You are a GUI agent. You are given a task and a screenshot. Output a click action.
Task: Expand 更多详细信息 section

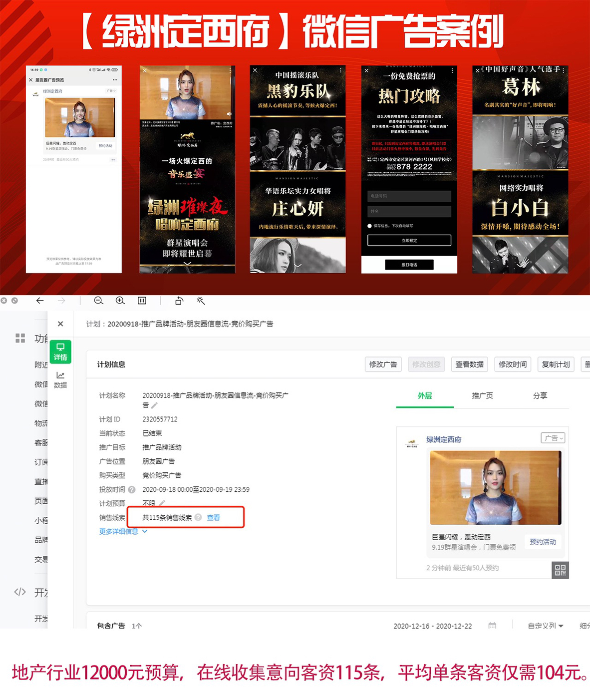pos(123,532)
